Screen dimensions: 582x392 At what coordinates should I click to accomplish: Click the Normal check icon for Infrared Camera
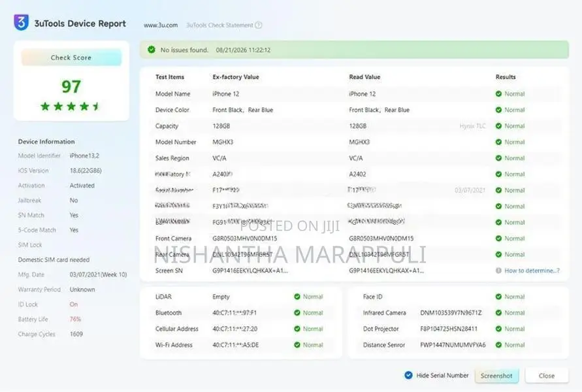[498, 313]
